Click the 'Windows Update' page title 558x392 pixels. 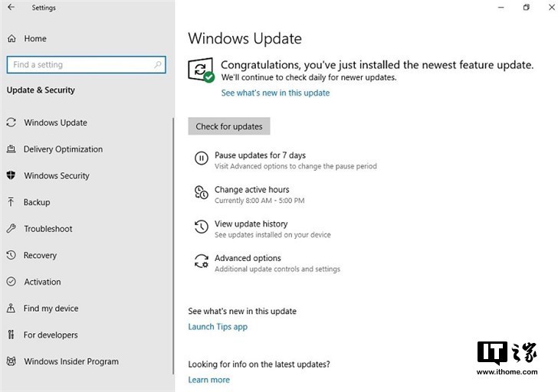point(245,38)
